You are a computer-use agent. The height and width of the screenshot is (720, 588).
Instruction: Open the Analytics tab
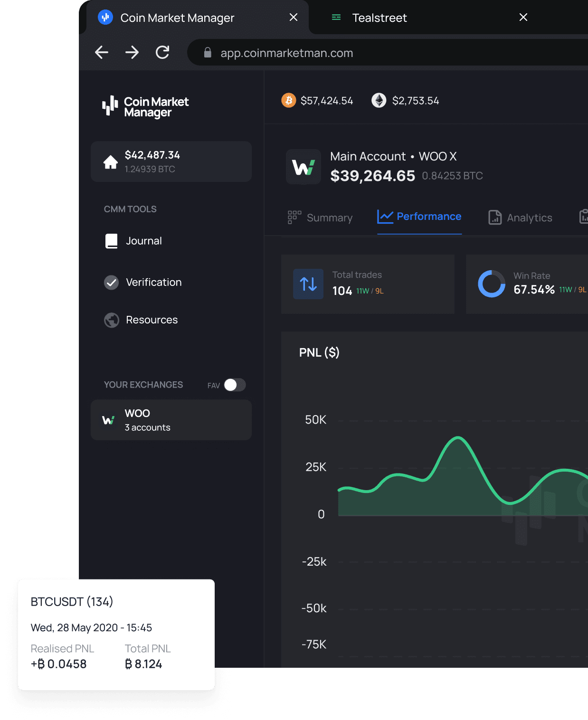[521, 218]
